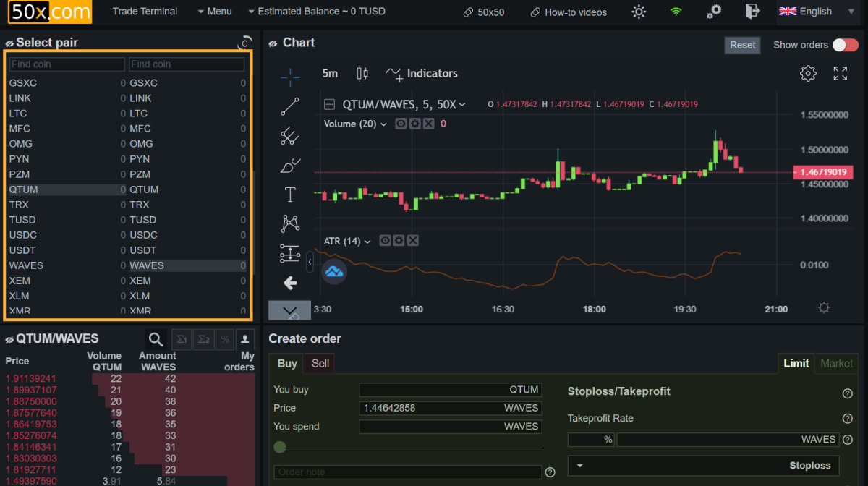Select the trend line drawing tool

pyautogui.click(x=290, y=106)
